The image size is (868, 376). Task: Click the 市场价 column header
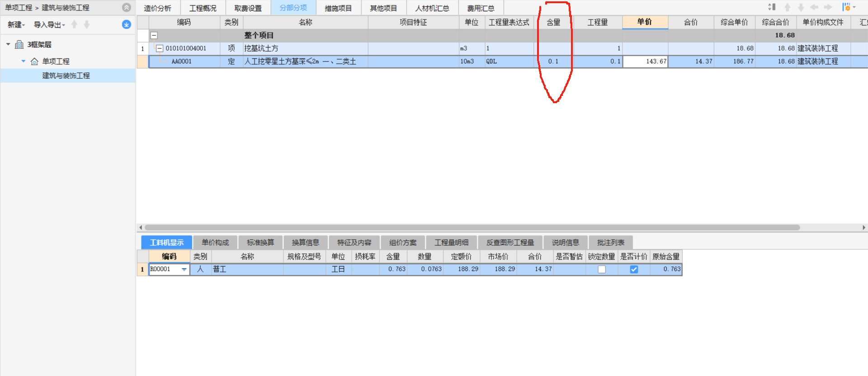(498, 257)
